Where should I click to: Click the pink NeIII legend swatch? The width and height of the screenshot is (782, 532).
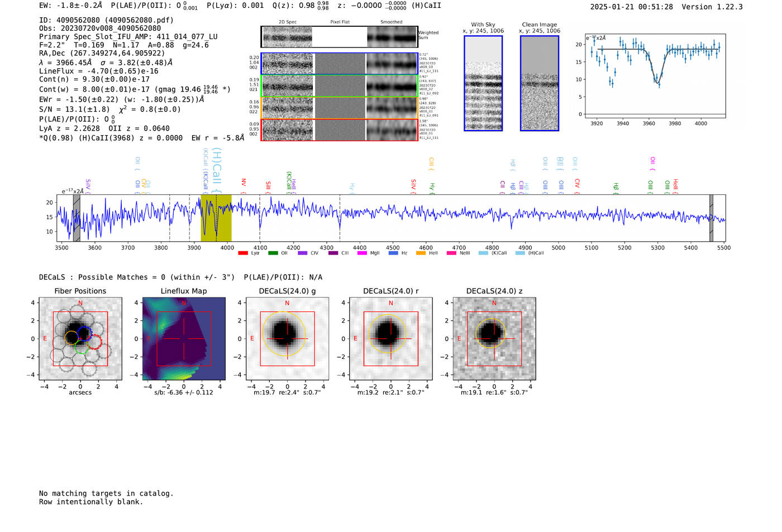[x=451, y=253]
